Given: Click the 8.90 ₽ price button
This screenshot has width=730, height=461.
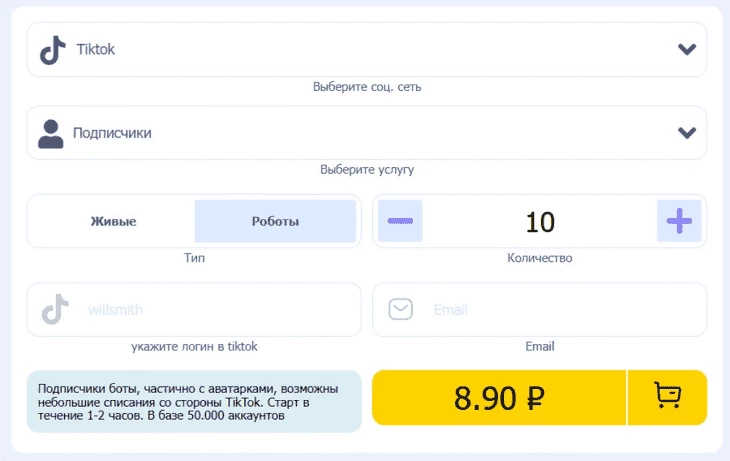Looking at the screenshot, I should pyautogui.click(x=499, y=398).
